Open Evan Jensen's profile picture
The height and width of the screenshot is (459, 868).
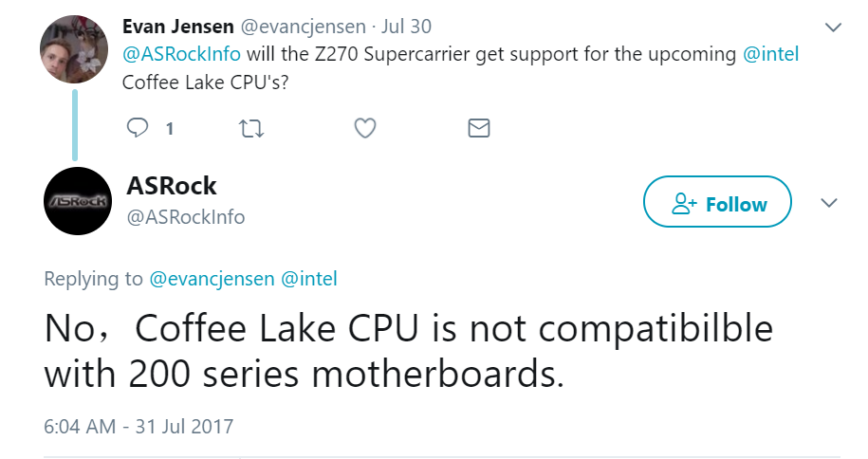pos(71,48)
